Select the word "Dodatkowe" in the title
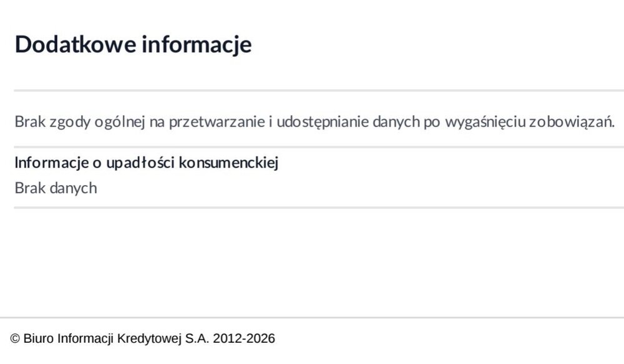The width and height of the screenshot is (624, 364). tap(76, 44)
